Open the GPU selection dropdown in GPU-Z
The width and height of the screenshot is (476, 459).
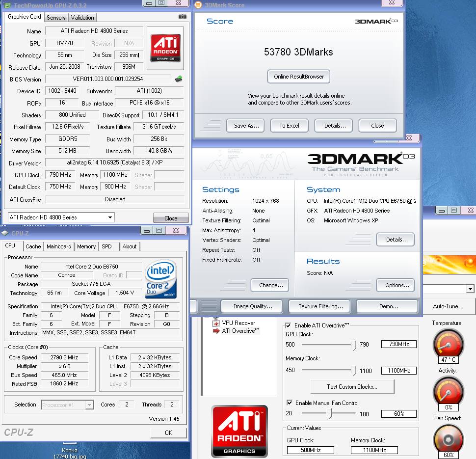click(x=61, y=217)
